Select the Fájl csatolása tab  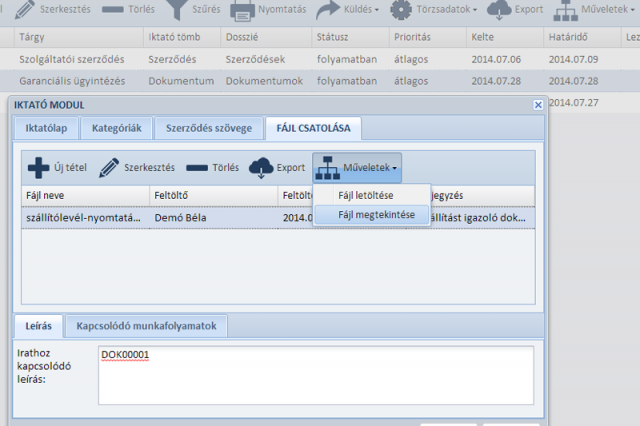[313, 128]
